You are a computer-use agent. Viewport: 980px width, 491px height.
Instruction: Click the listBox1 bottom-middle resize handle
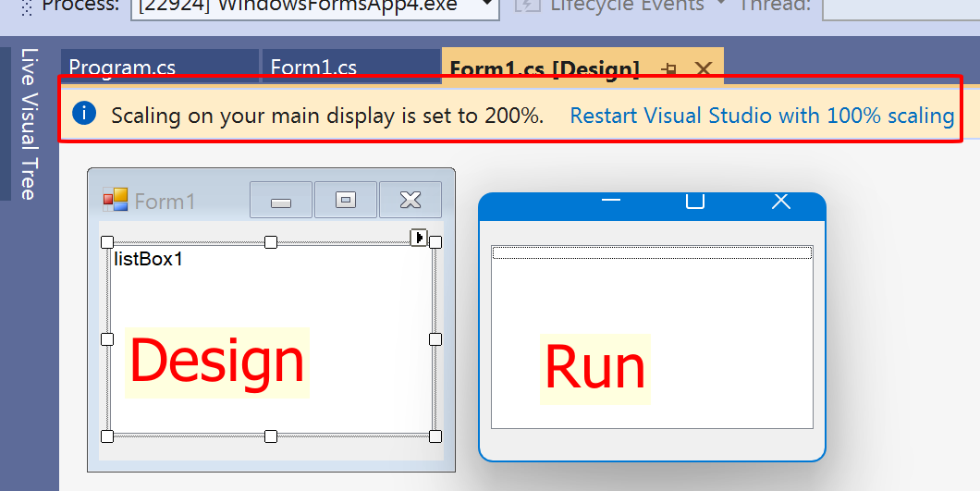pos(271,436)
